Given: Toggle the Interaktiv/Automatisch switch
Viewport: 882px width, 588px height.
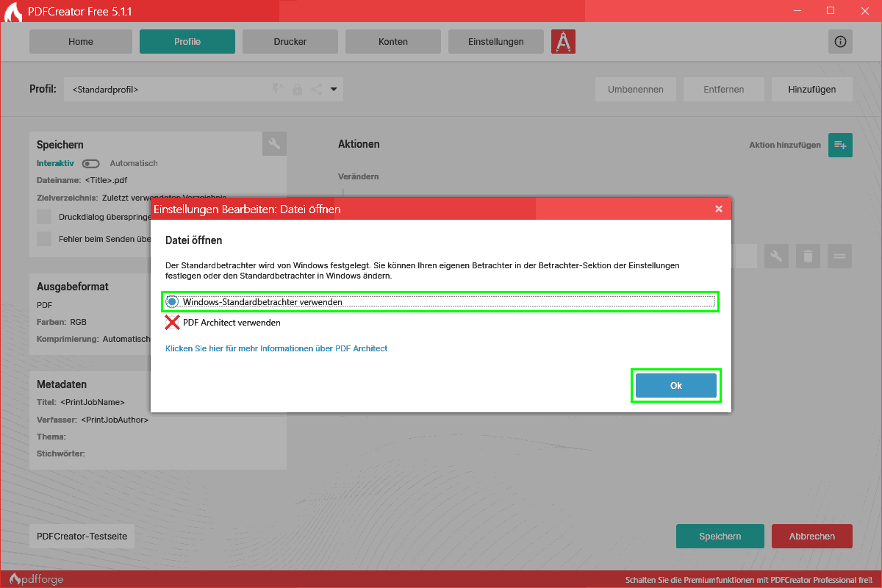Looking at the screenshot, I should point(91,163).
